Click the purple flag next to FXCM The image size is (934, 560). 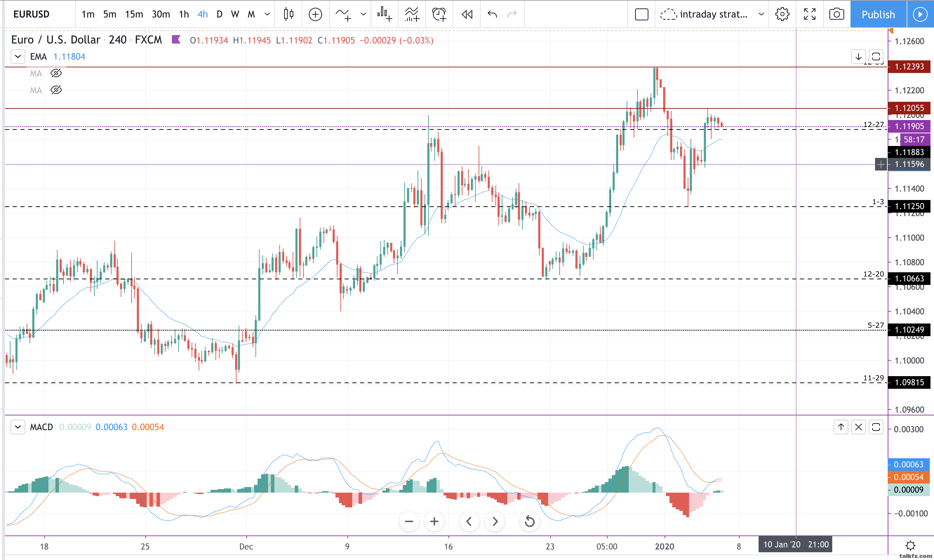click(x=176, y=39)
